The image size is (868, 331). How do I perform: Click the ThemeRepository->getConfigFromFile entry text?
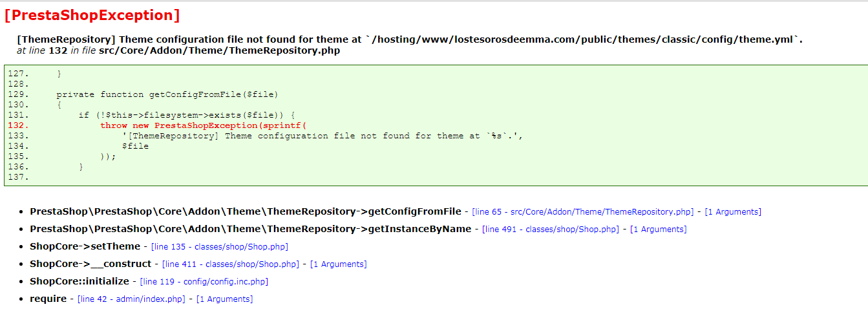246,211
